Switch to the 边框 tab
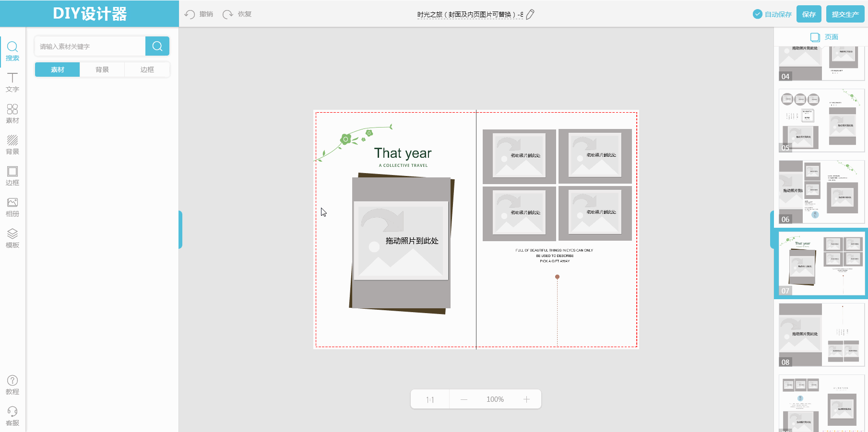The image size is (868, 432). point(147,70)
